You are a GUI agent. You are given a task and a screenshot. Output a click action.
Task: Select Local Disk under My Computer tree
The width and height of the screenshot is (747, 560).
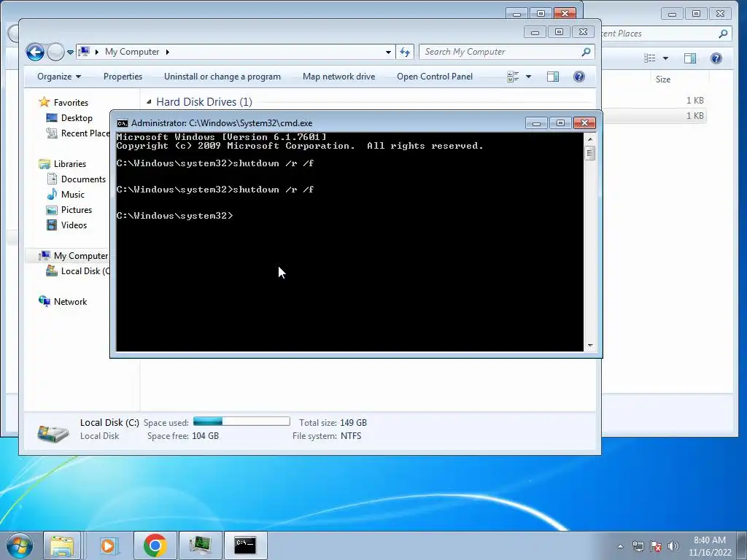77,271
